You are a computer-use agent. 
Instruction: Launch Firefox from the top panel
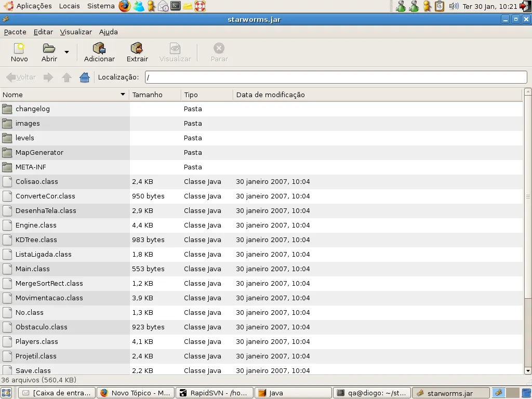(125, 6)
